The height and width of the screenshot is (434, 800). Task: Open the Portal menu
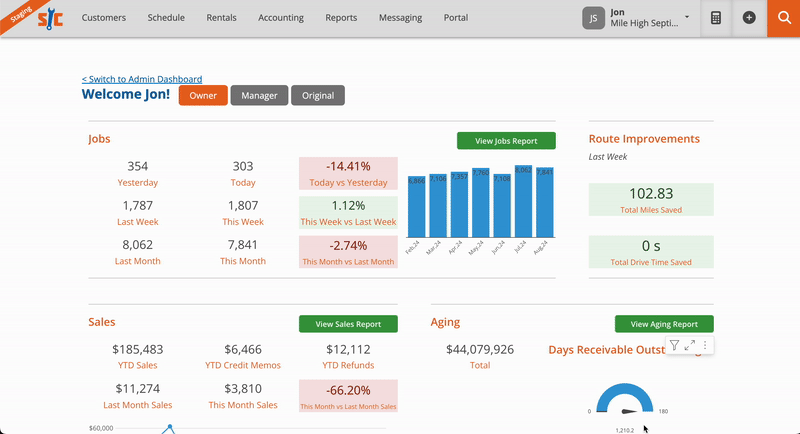pos(456,18)
